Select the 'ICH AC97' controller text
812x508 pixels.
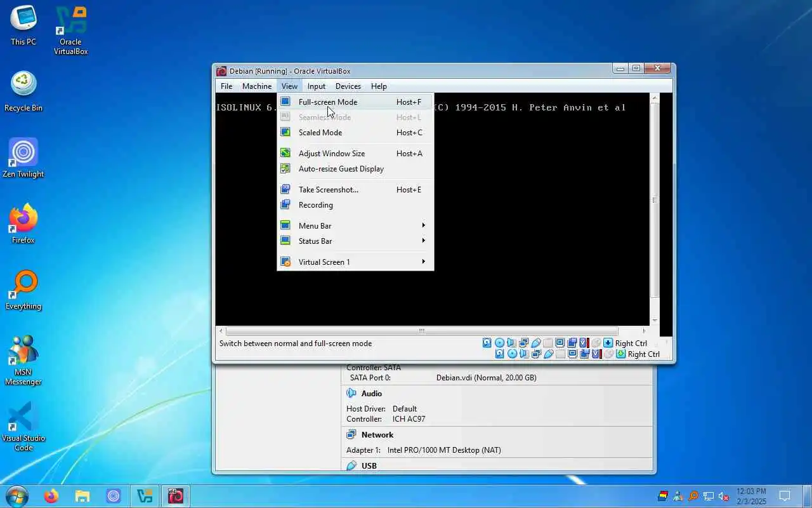coord(409,419)
